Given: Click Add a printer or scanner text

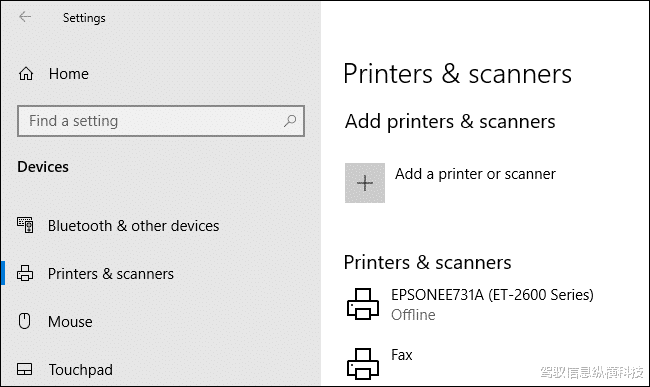Looking at the screenshot, I should click(475, 174).
